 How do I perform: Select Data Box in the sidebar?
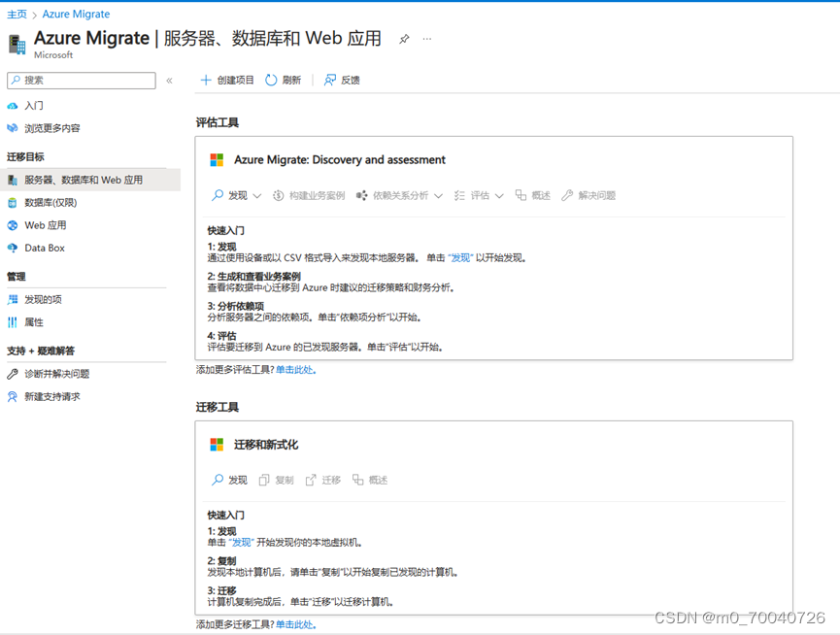[45, 248]
